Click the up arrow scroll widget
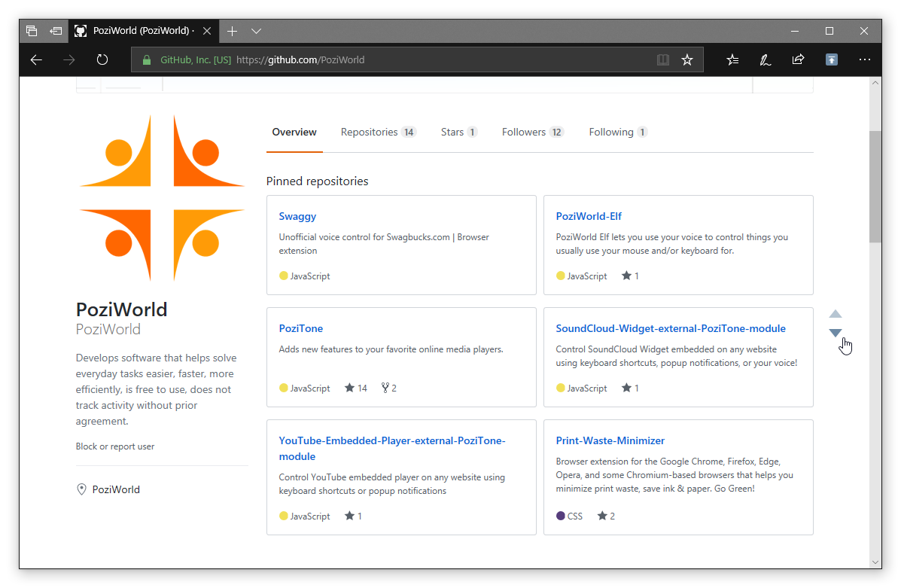901x588 pixels. pyautogui.click(x=836, y=314)
